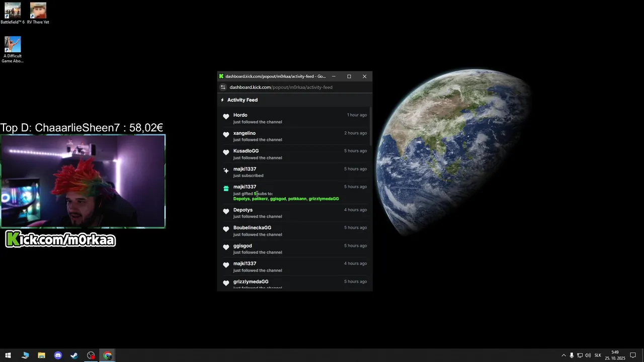Click the '2 hours ago' timestamp for xangelino
This screenshot has height=362, width=644.
coord(355,133)
